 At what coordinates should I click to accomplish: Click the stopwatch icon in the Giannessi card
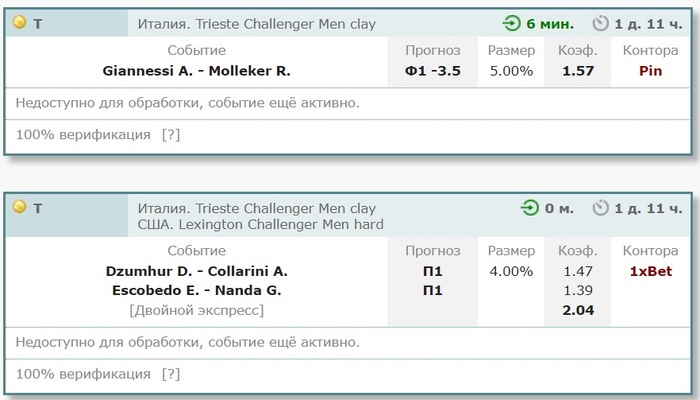[600, 23]
